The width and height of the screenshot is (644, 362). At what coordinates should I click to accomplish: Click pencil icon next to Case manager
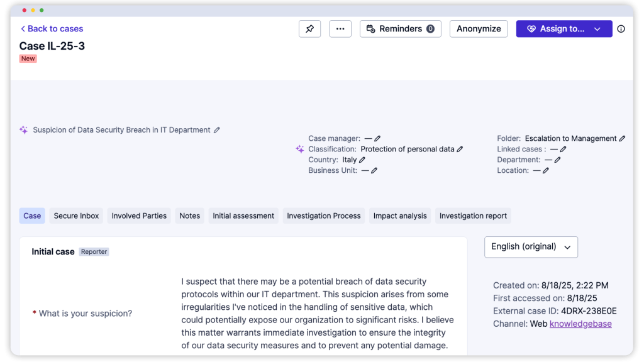377,138
